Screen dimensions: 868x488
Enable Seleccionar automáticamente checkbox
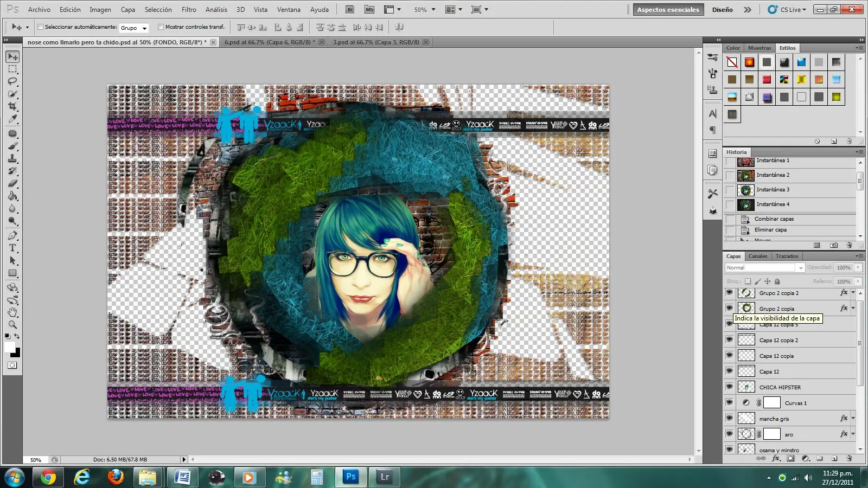[40, 27]
